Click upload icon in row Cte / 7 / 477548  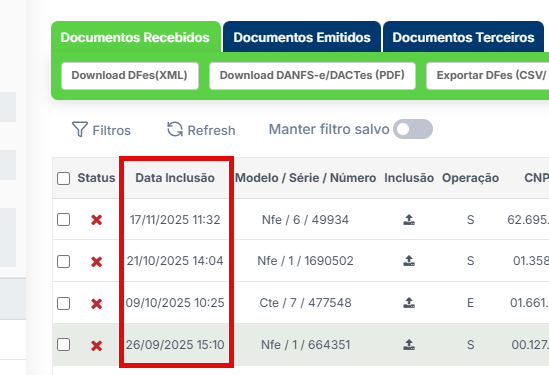pos(409,303)
